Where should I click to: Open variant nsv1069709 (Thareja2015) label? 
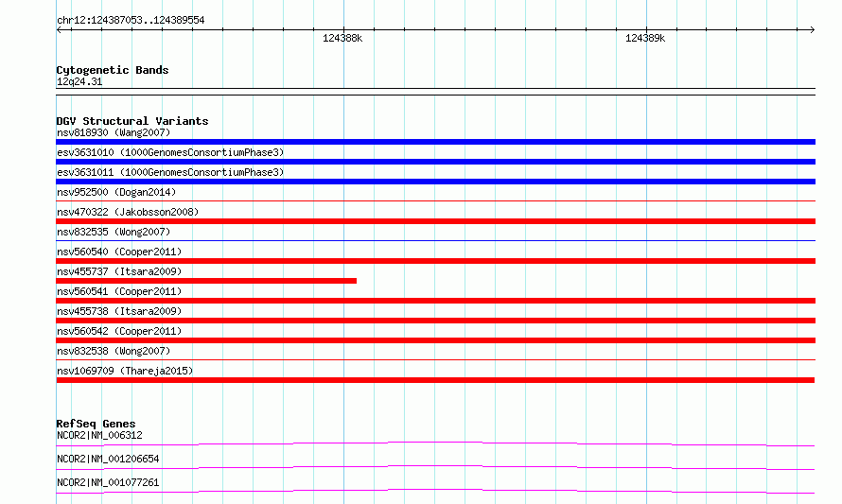125,371
